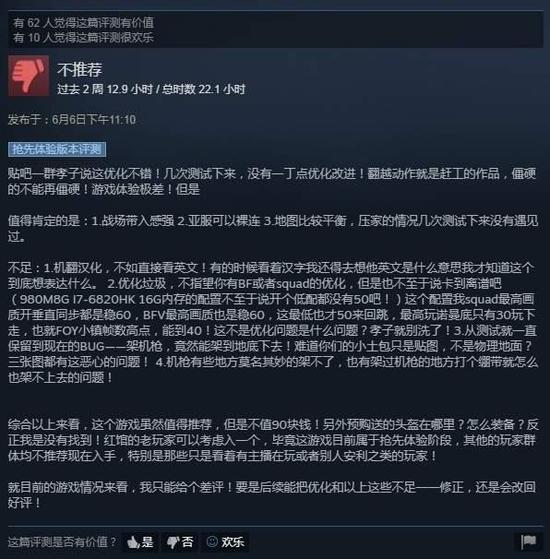
Task: Click the 有 10 人觉得这篇评测很欢乐 line
Action: pos(83,37)
